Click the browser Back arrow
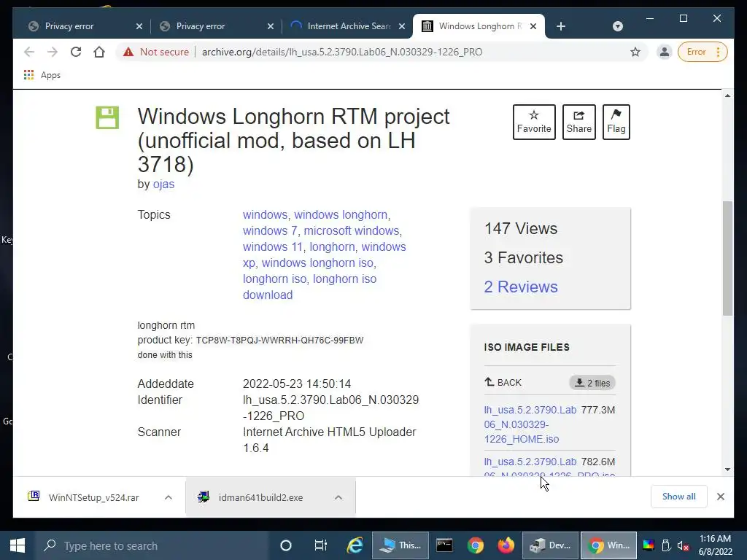This screenshot has height=560, width=747. (x=29, y=52)
